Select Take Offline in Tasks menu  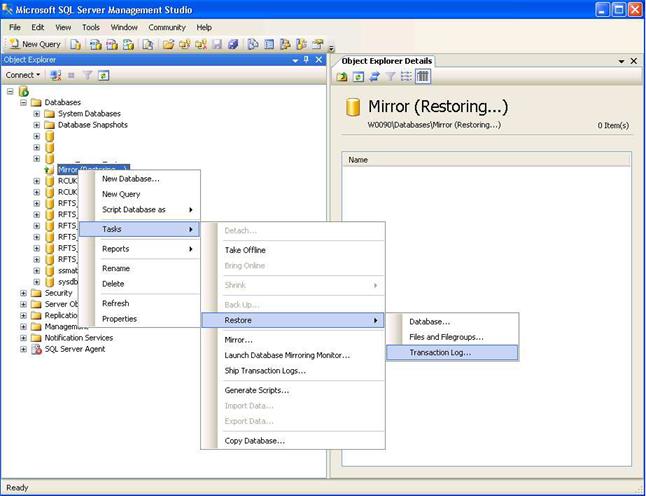(293, 250)
